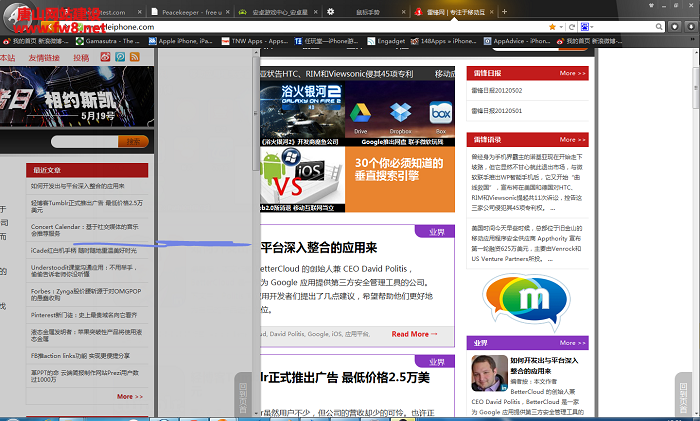Click into the left page search field
The image size is (700, 421).
pyautogui.click(x=84, y=142)
